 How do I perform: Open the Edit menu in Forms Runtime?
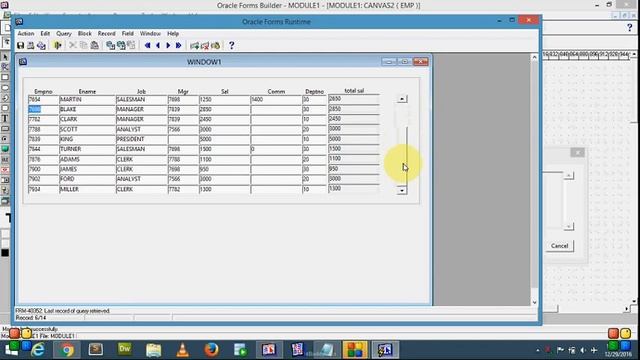coord(45,33)
